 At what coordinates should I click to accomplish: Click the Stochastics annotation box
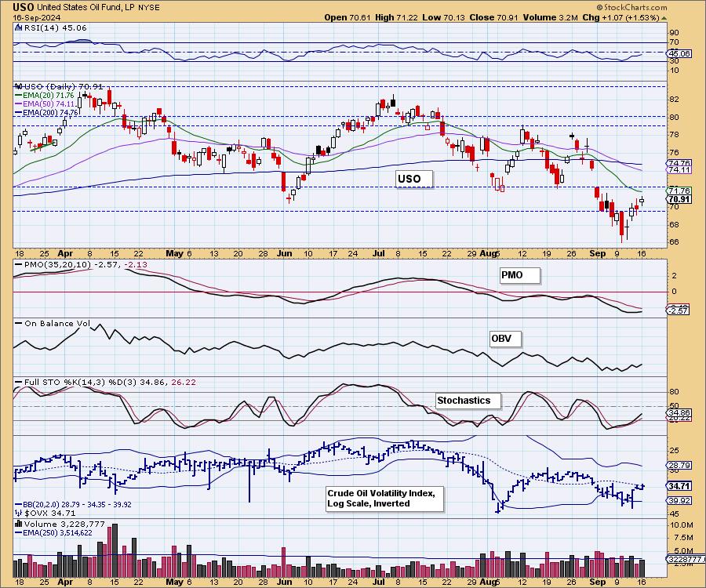tap(468, 401)
